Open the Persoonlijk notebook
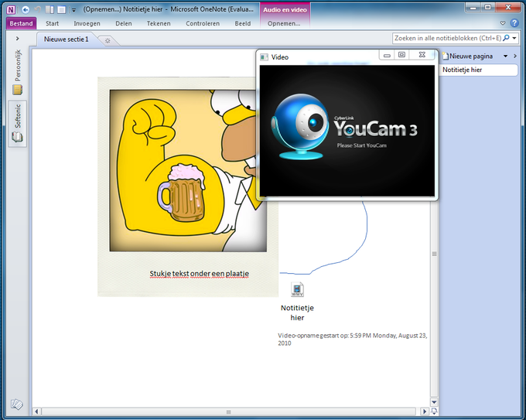 pos(18,72)
